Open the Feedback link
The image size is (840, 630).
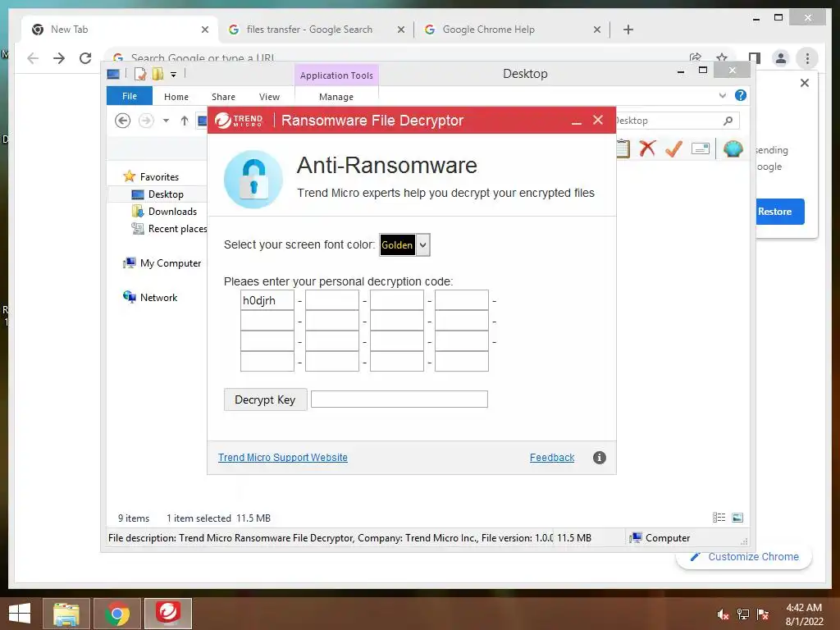point(552,458)
